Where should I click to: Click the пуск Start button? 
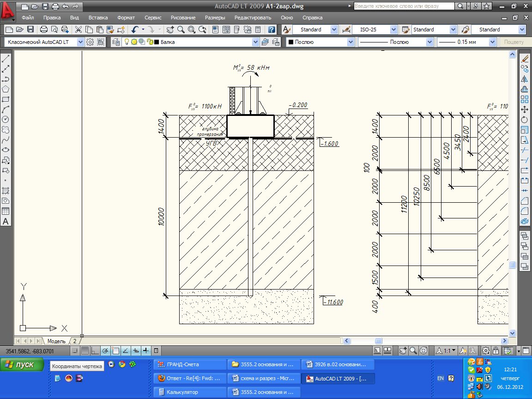(22, 365)
